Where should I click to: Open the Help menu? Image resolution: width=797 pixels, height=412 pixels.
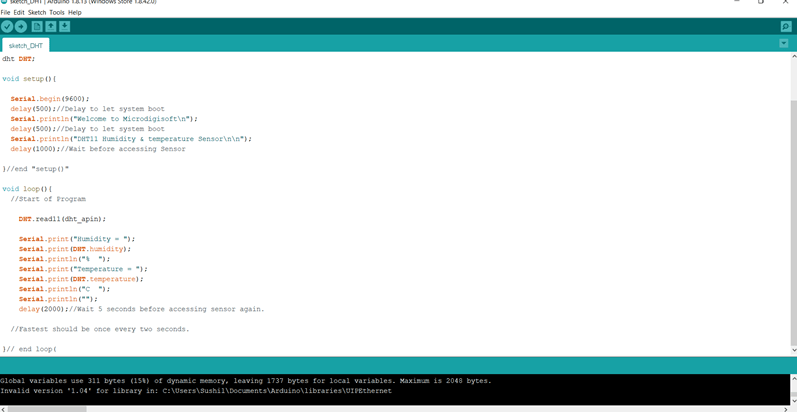tap(75, 12)
